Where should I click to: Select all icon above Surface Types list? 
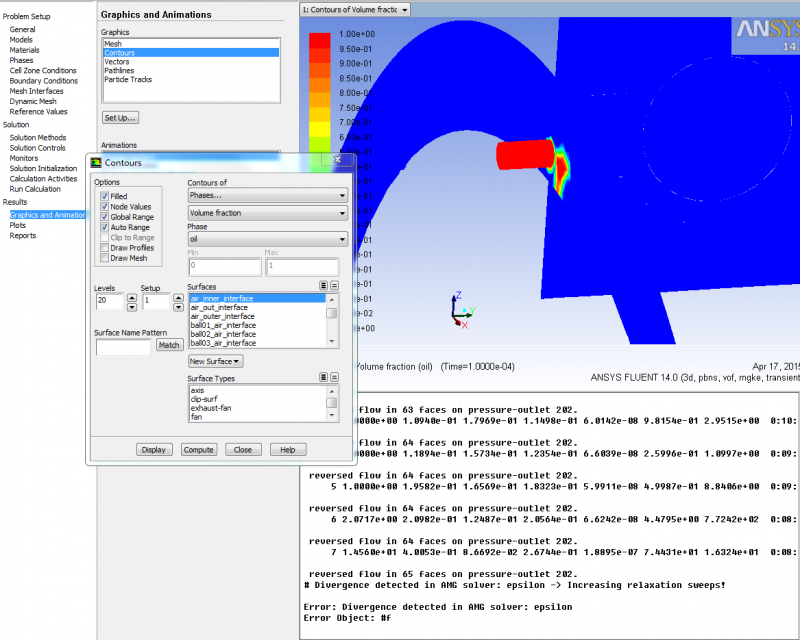[x=323, y=377]
